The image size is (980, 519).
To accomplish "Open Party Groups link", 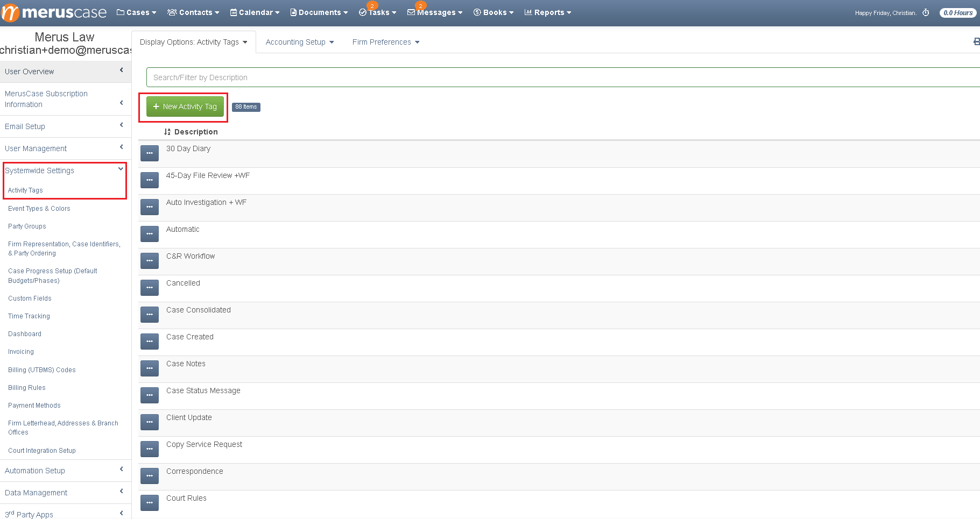I will [27, 226].
